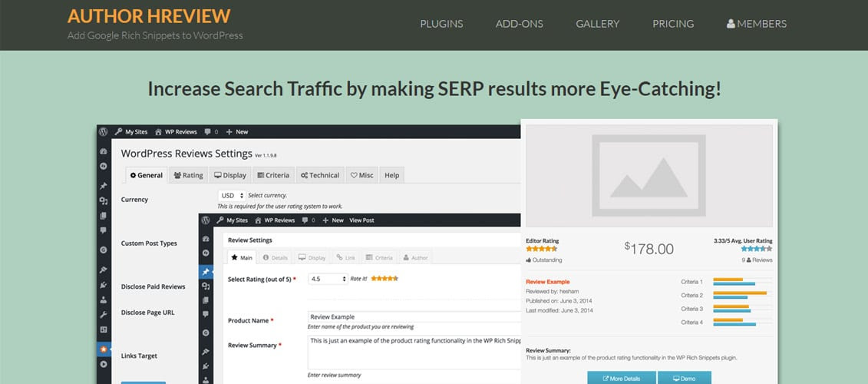
Task: Switch to the Technical tab
Action: pos(320,175)
